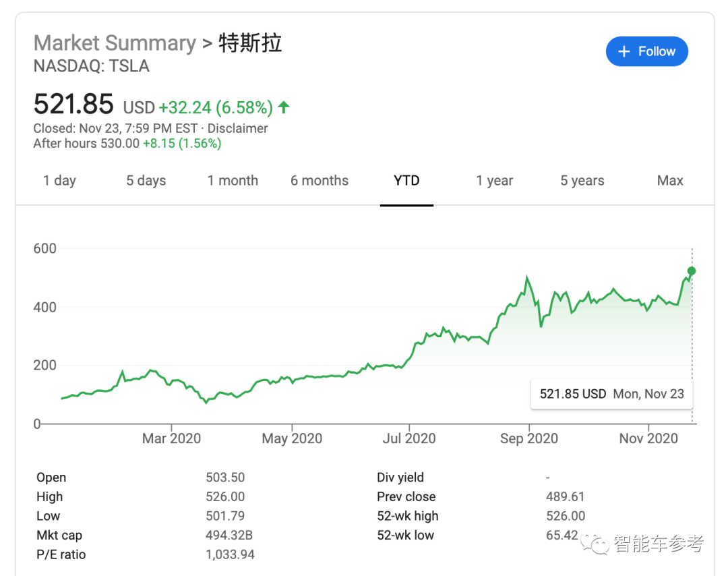This screenshot has height=576, width=728.
Task: Click the Low value 501.79
Action: 225,516
